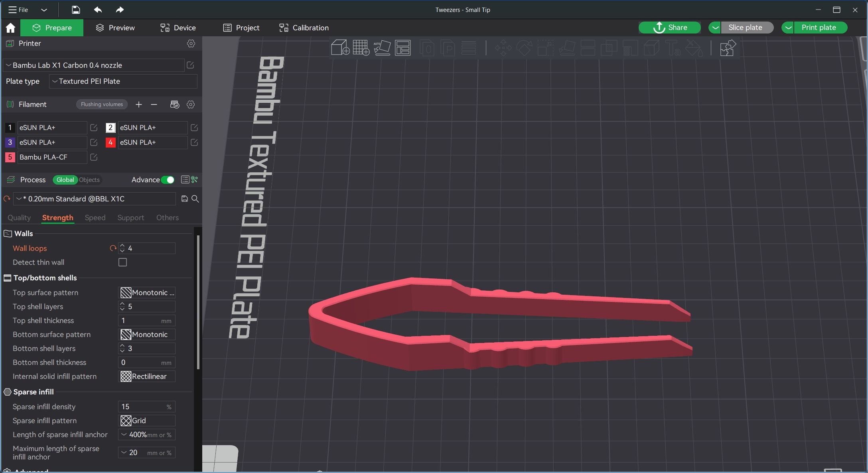Open the printer preset dropdown
The image size is (868, 473).
pos(94,65)
